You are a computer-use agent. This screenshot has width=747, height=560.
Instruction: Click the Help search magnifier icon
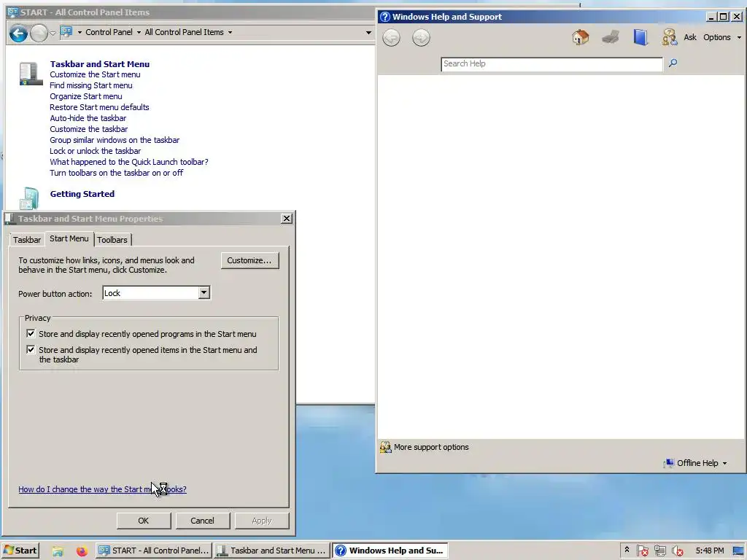673,63
